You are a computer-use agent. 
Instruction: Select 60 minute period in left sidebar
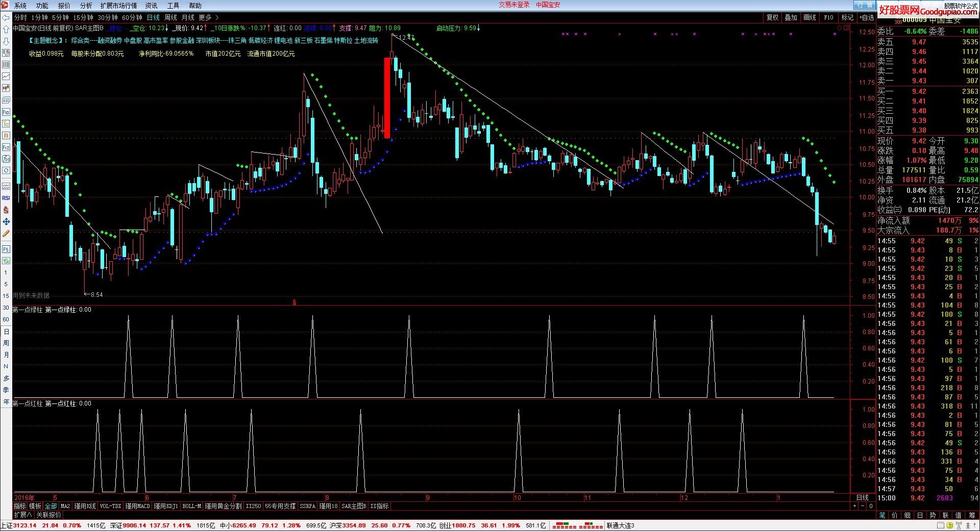[6, 319]
